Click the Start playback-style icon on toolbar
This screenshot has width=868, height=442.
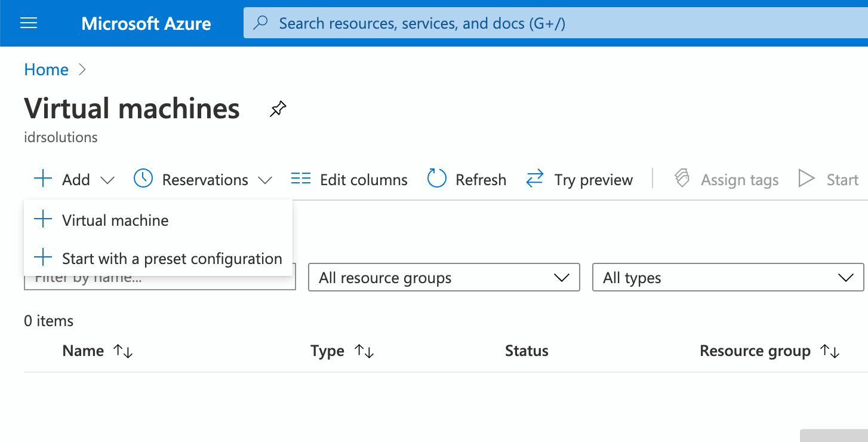click(x=807, y=179)
